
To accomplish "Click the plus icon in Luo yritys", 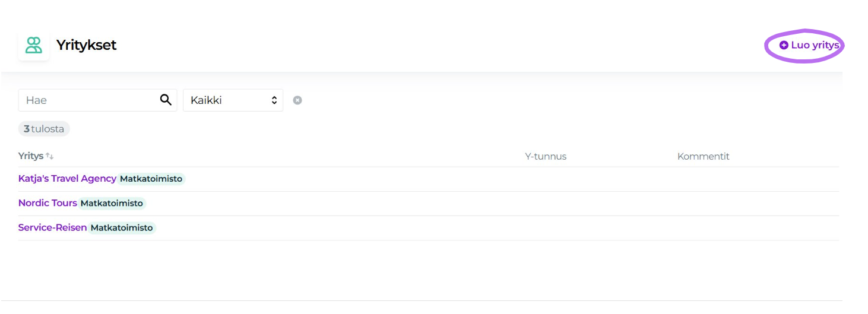I will pos(784,45).
